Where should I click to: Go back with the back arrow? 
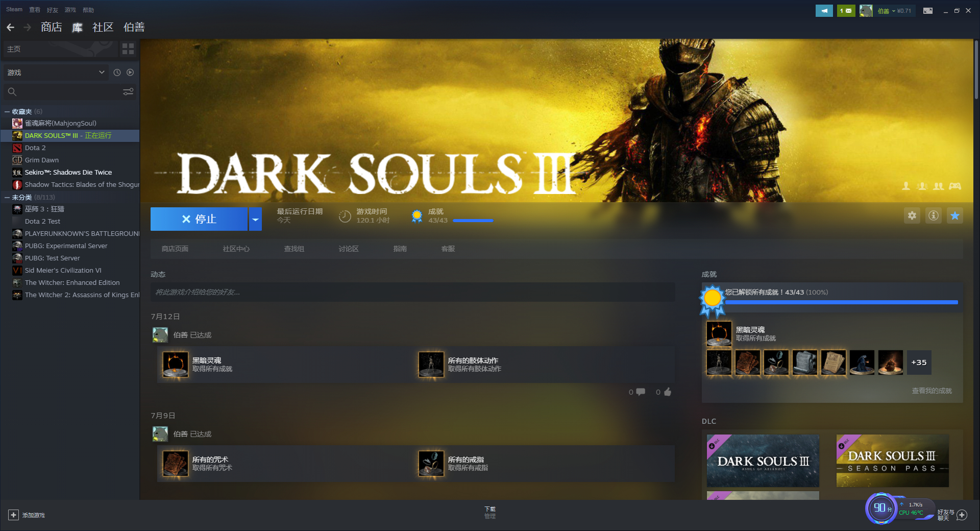pos(10,27)
